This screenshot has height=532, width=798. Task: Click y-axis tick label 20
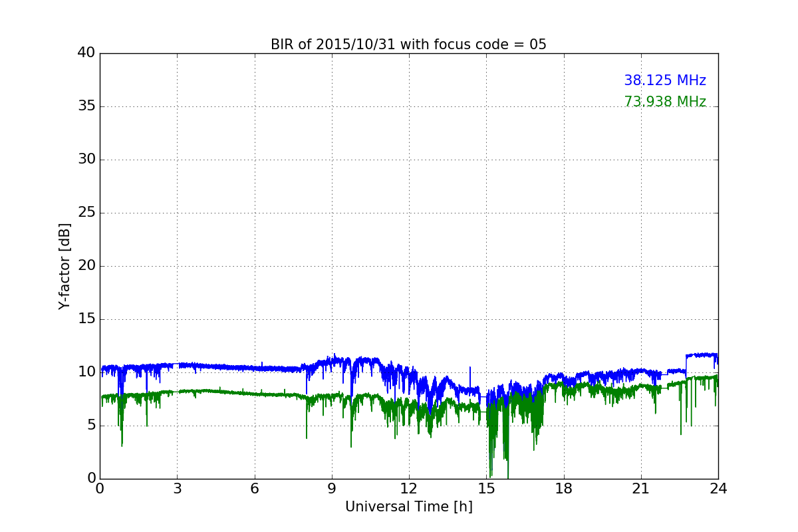pyautogui.click(x=86, y=266)
